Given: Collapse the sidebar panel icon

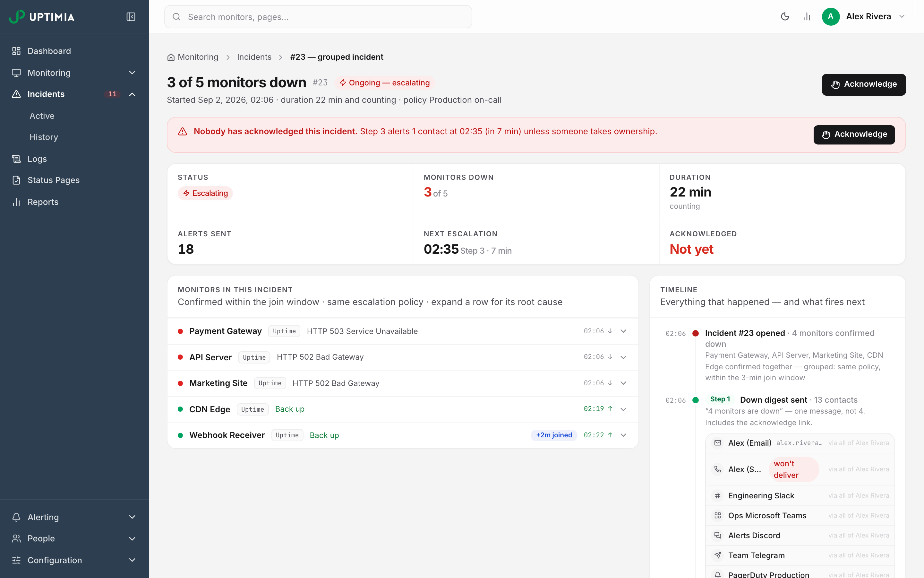Looking at the screenshot, I should pos(131,16).
